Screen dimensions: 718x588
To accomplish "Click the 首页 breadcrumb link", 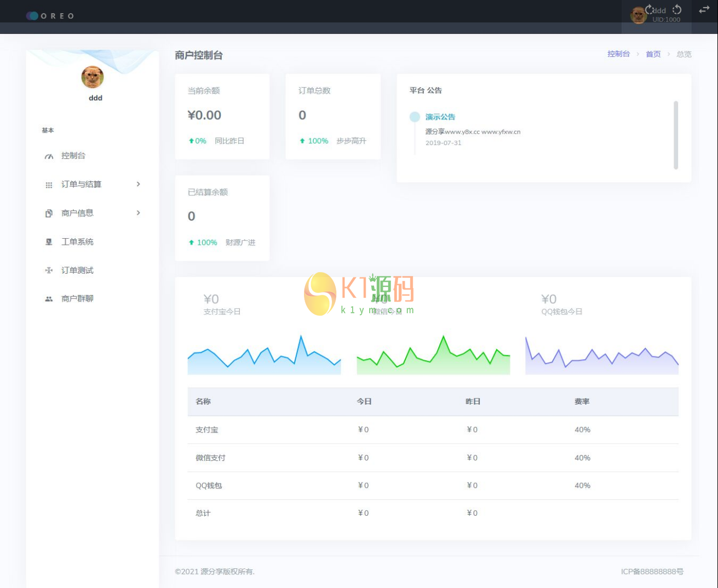I will pos(653,54).
